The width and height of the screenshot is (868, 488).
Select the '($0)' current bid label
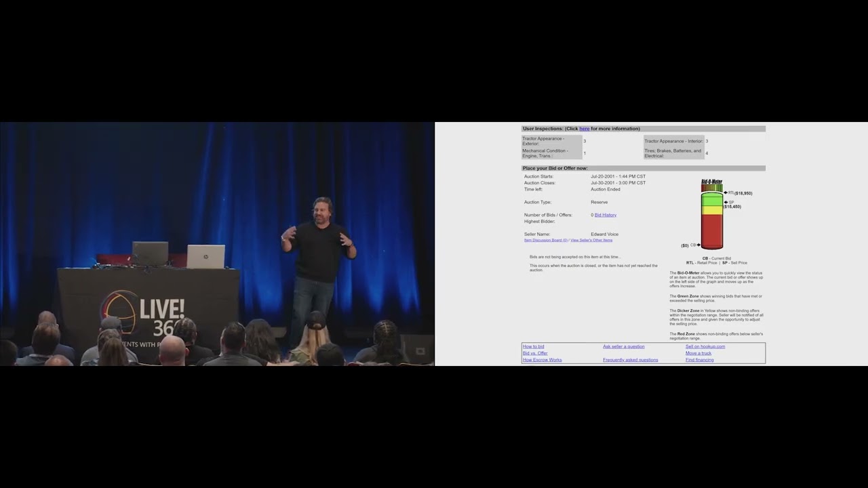tap(685, 246)
